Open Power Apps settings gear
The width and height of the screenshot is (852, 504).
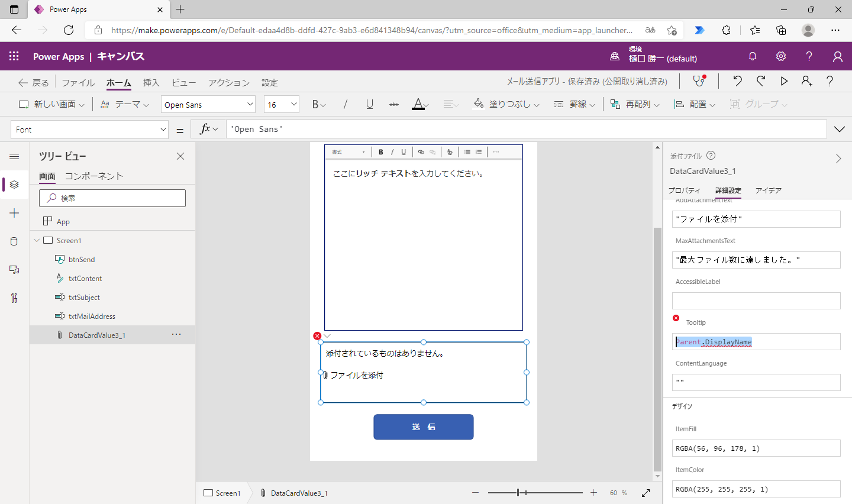781,56
